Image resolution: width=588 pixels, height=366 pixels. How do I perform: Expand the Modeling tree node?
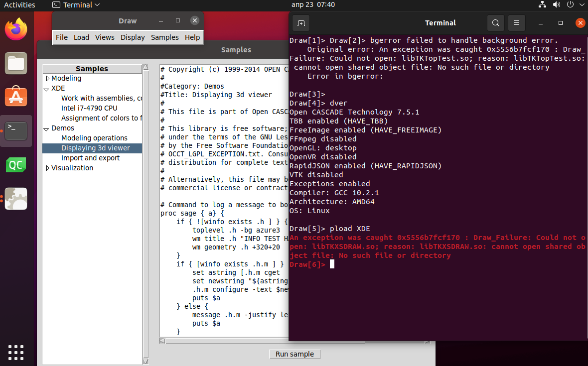pyautogui.click(x=48, y=78)
